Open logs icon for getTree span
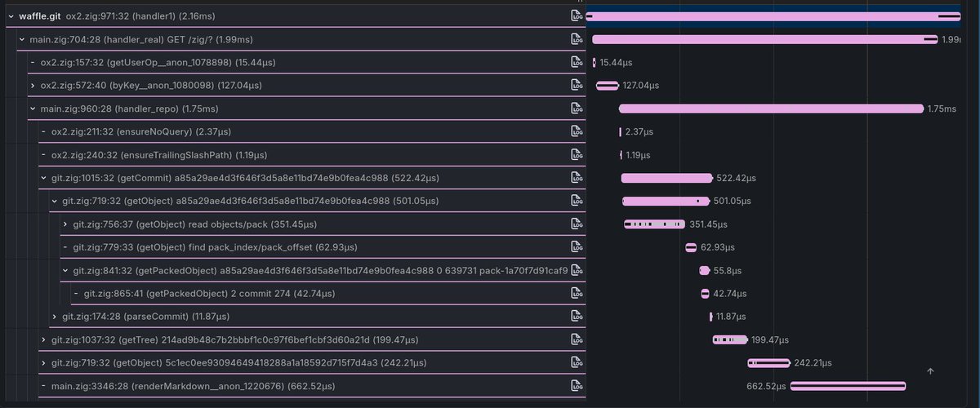The image size is (980, 408). tap(577, 339)
